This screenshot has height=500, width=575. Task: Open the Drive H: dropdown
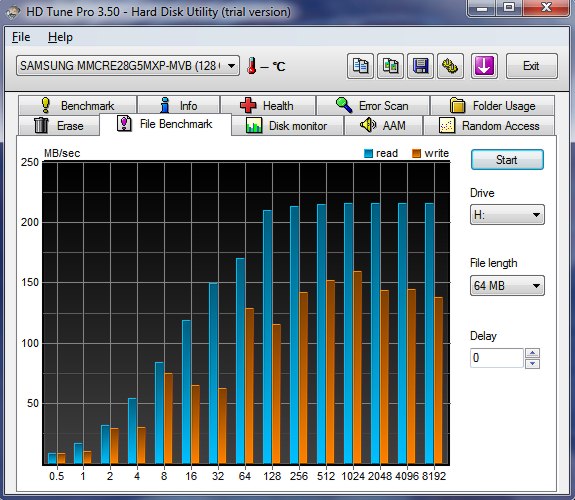[507, 215]
